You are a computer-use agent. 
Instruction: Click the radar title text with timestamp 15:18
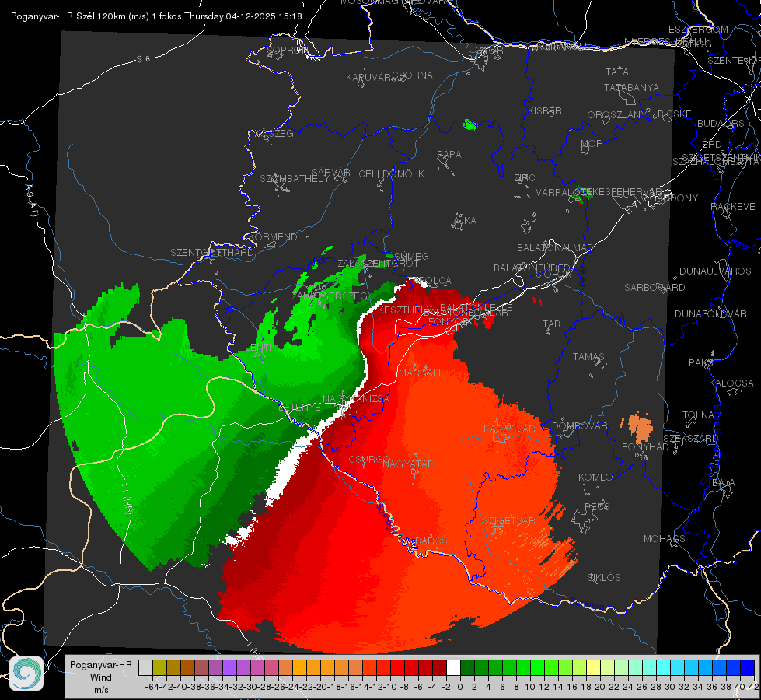tap(156, 16)
